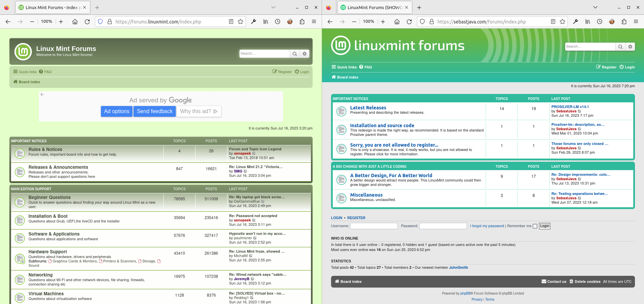The height and width of the screenshot is (304, 644).
Task: Tick the Remember me checkbox
Action: point(535,226)
